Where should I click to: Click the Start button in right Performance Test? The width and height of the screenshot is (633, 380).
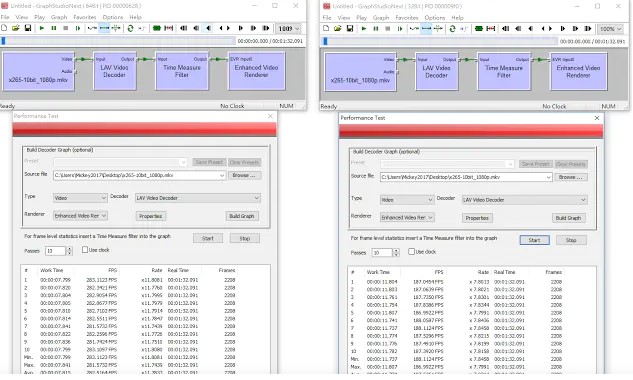point(534,240)
